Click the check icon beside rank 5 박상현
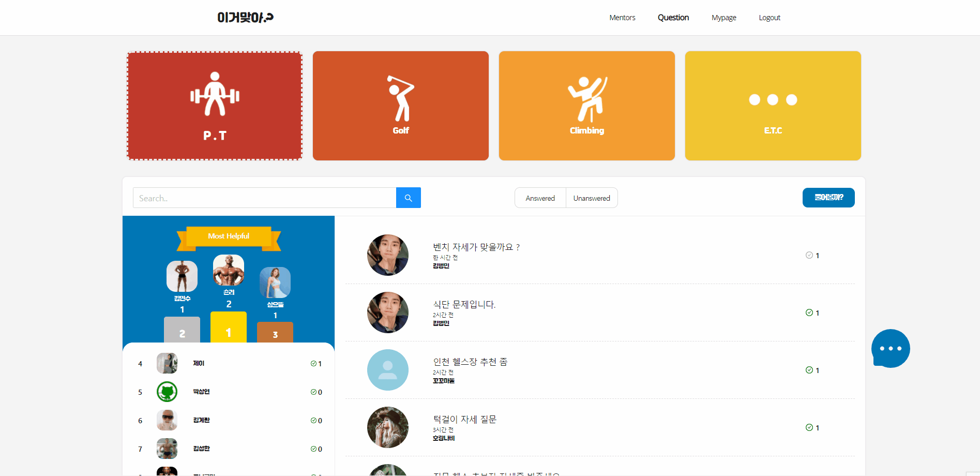Viewport: 980px width, 476px height. click(313, 392)
